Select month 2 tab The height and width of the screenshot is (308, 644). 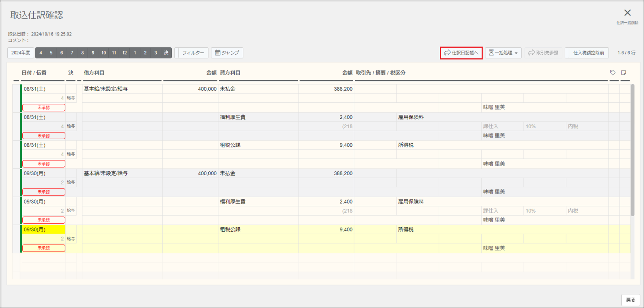(x=145, y=53)
